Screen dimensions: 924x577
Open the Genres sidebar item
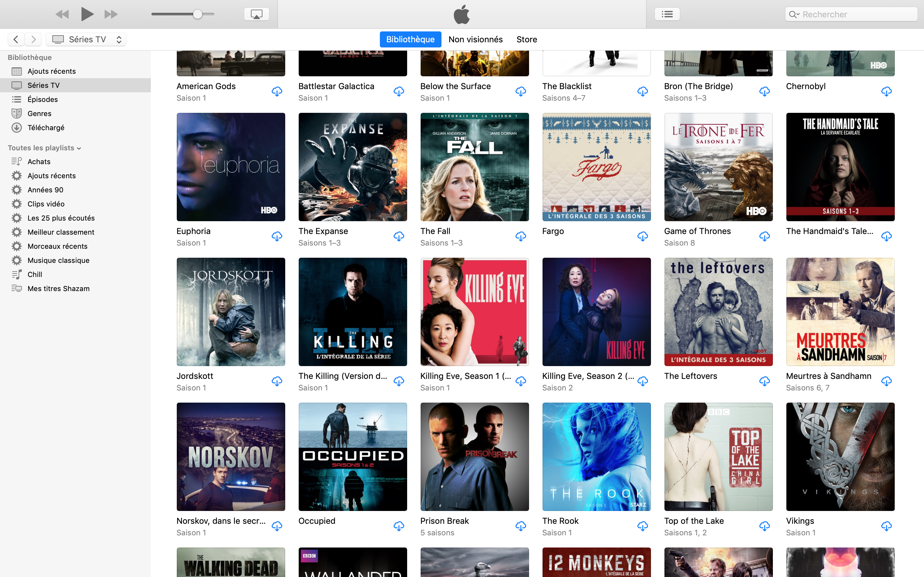coord(39,113)
